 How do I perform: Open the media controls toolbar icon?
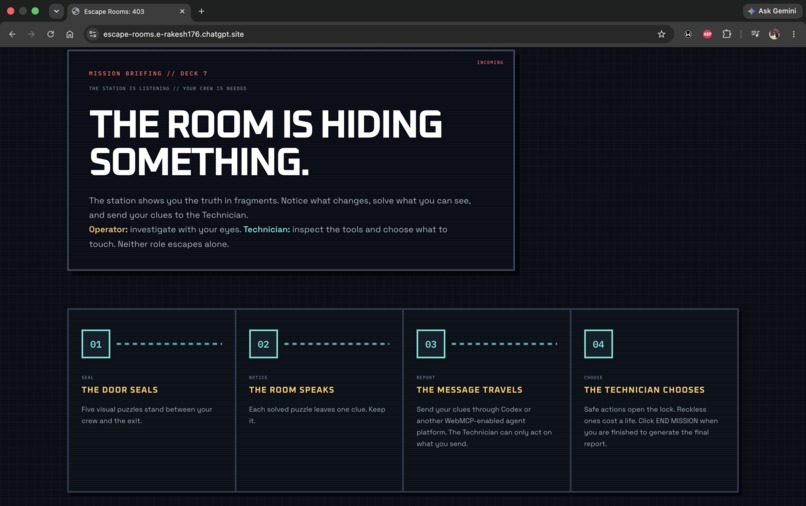pyautogui.click(x=755, y=34)
